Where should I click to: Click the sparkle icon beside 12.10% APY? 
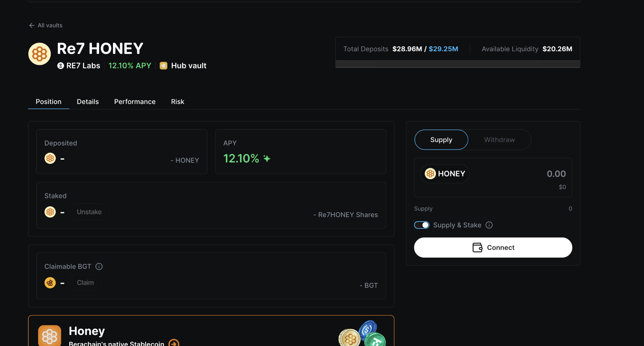coord(267,158)
